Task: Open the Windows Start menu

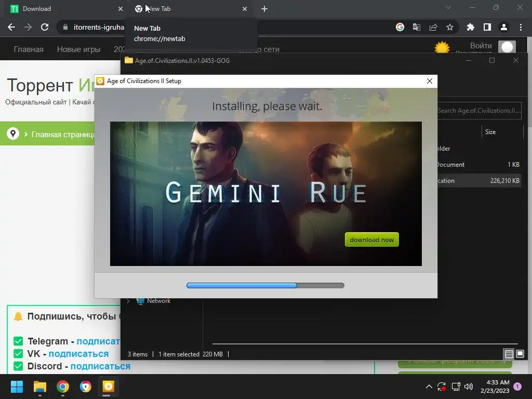Action: pos(17,387)
